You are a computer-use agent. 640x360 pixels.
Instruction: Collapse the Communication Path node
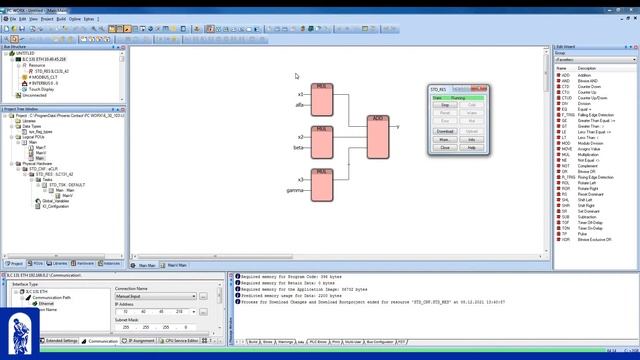[x=22, y=298]
